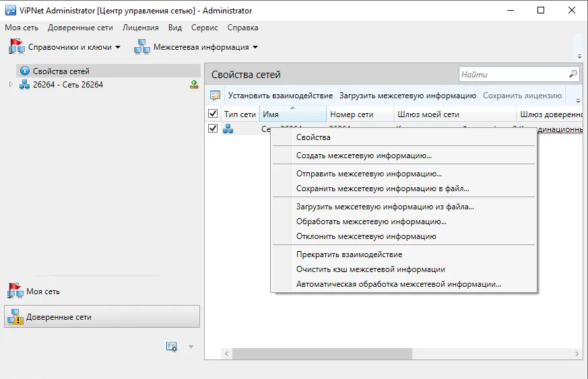Click the network icon of node 26264
Image resolution: width=588 pixels, height=379 pixels.
[25, 85]
